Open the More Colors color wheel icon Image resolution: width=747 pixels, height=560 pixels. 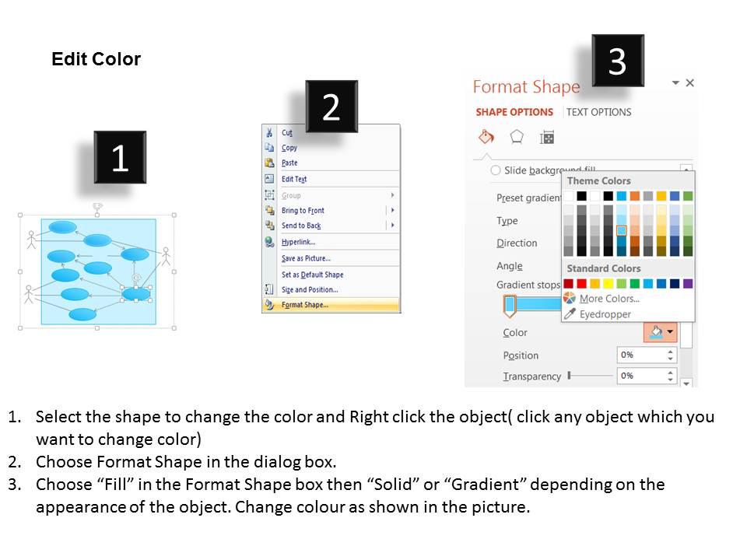point(570,298)
